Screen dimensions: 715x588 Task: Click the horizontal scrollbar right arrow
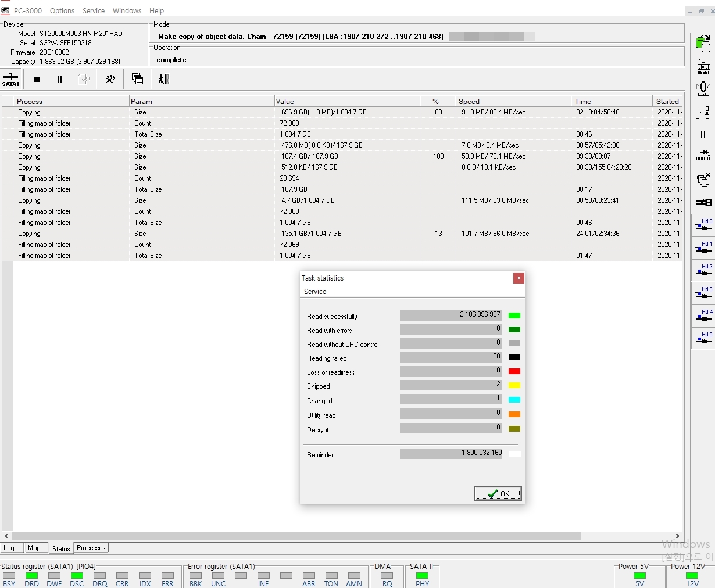coord(677,536)
